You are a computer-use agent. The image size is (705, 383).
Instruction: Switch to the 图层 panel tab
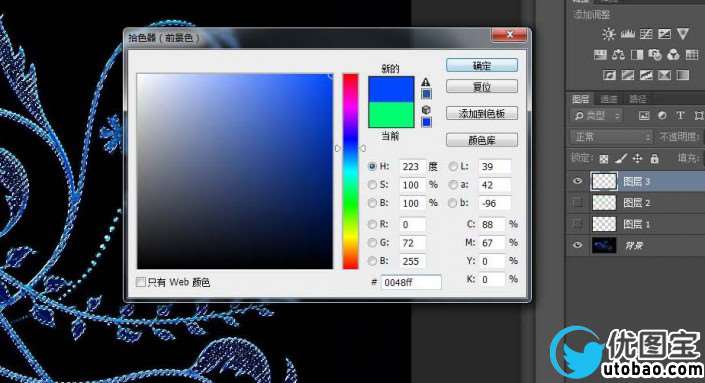[x=580, y=99]
